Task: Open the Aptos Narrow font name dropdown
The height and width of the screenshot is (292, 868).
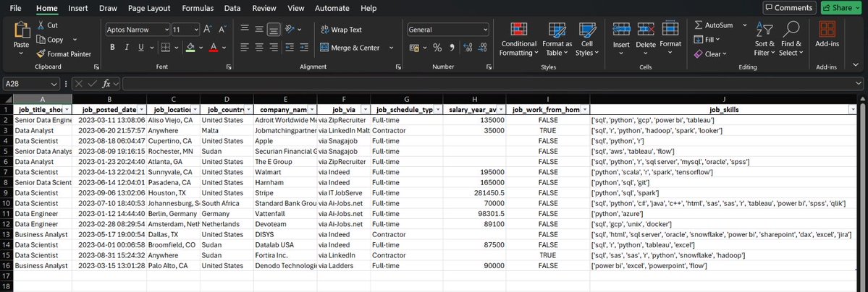Action: coord(167,30)
